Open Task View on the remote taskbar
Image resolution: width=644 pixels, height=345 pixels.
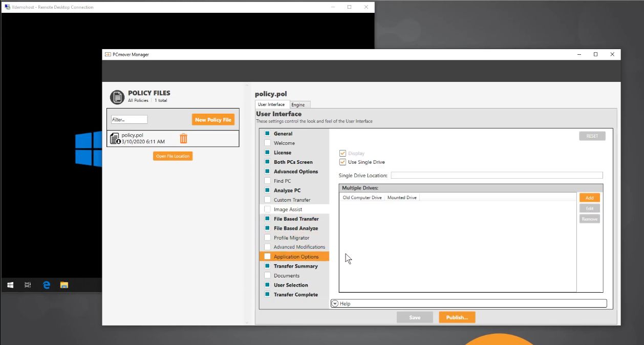tap(28, 285)
